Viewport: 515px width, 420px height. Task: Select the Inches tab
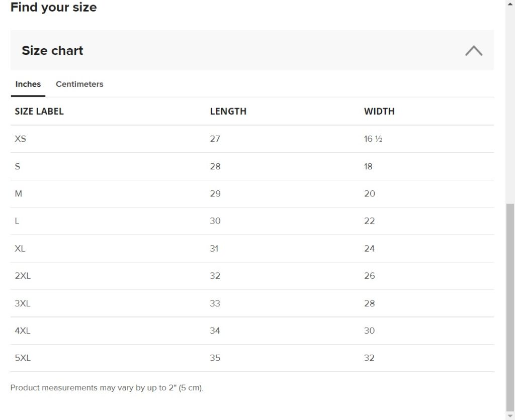coord(28,84)
